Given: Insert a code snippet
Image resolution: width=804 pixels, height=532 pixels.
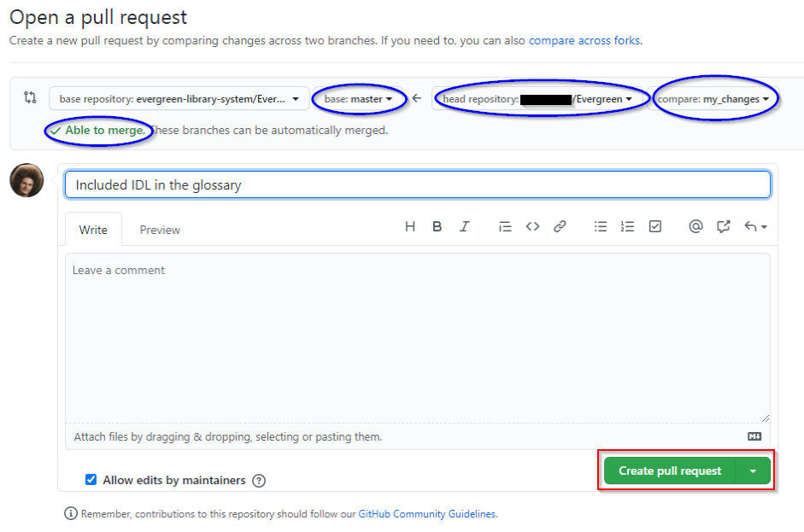Looking at the screenshot, I should click(532, 226).
